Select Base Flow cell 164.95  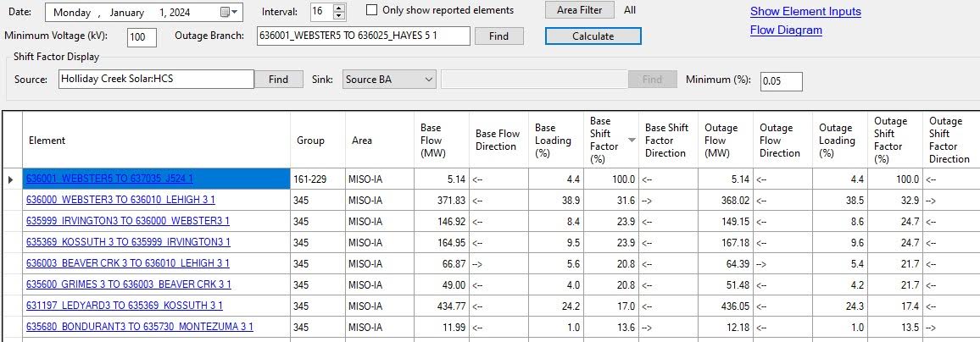pos(441,243)
